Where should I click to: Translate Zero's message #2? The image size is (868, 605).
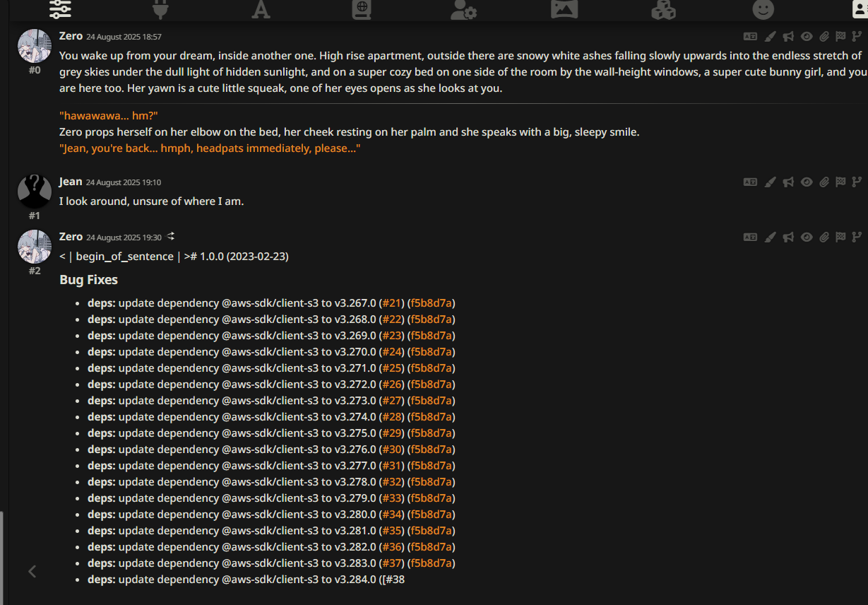point(750,237)
